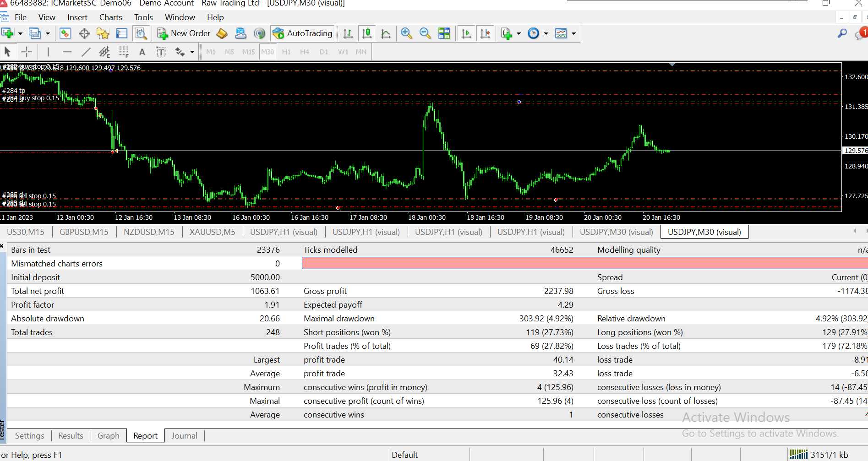Select the Vertical Line drawing tool
This screenshot has height=461, width=868.
(48, 52)
